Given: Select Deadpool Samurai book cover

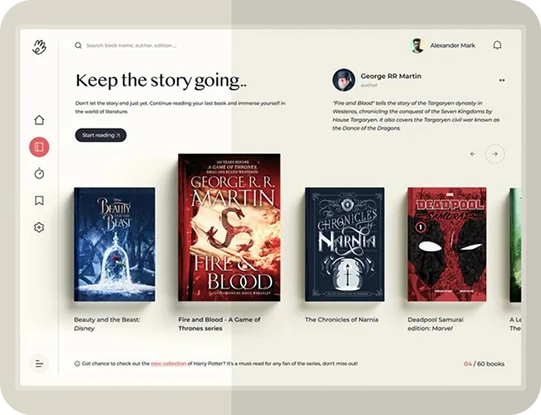Looking at the screenshot, I should 447,244.
